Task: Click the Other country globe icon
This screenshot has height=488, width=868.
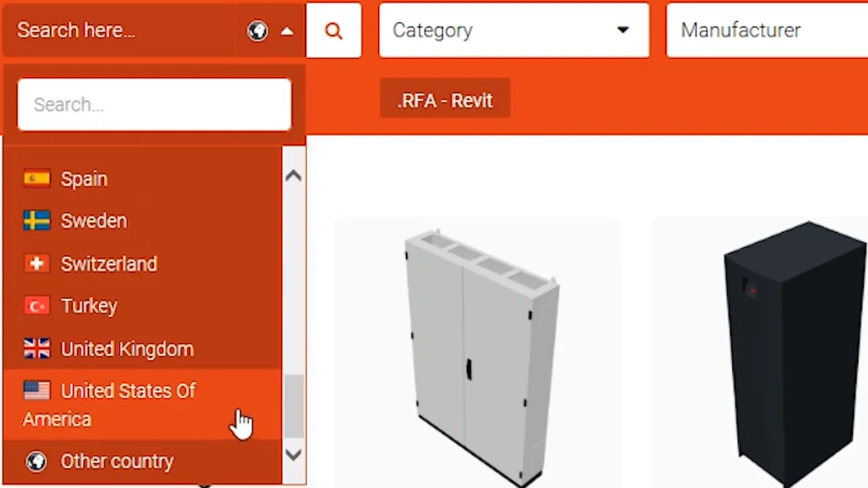Action: click(x=37, y=462)
